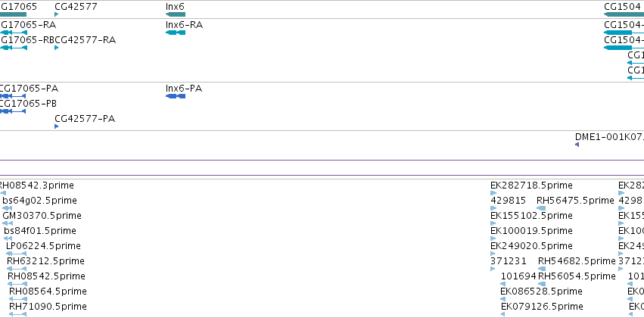Select the bs64g02.5prime EST glyph
Image resolution: width=644 pixels, height=318 pixels.
click(8, 208)
